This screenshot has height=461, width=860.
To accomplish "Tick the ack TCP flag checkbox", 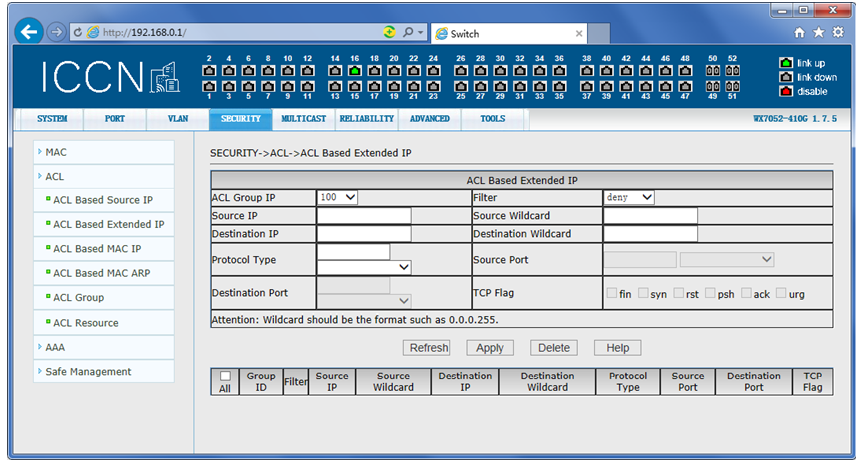I will pos(746,293).
